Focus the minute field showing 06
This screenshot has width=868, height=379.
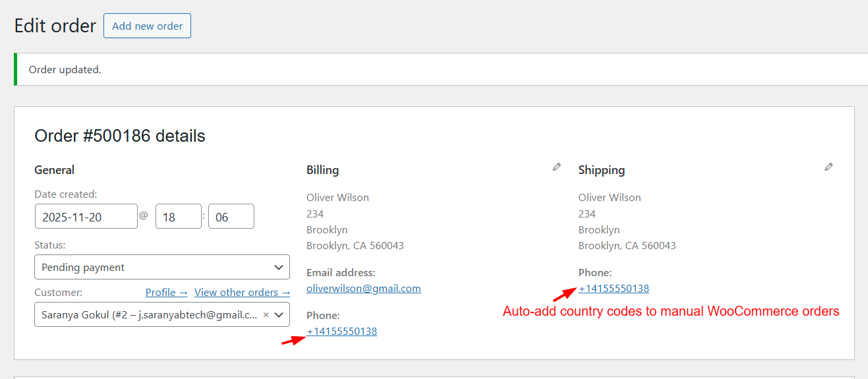point(231,217)
